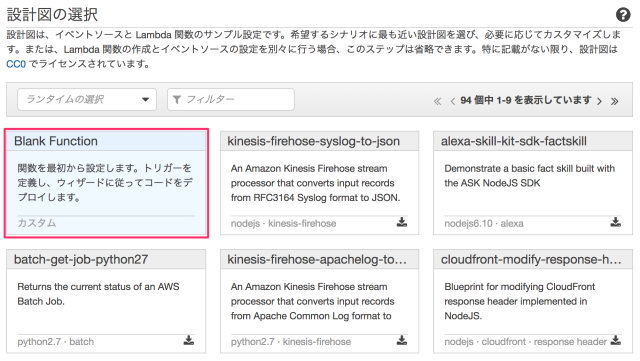
Task: Click 'Returns the current status of an AWS Batch Job' description
Action: [98, 294]
